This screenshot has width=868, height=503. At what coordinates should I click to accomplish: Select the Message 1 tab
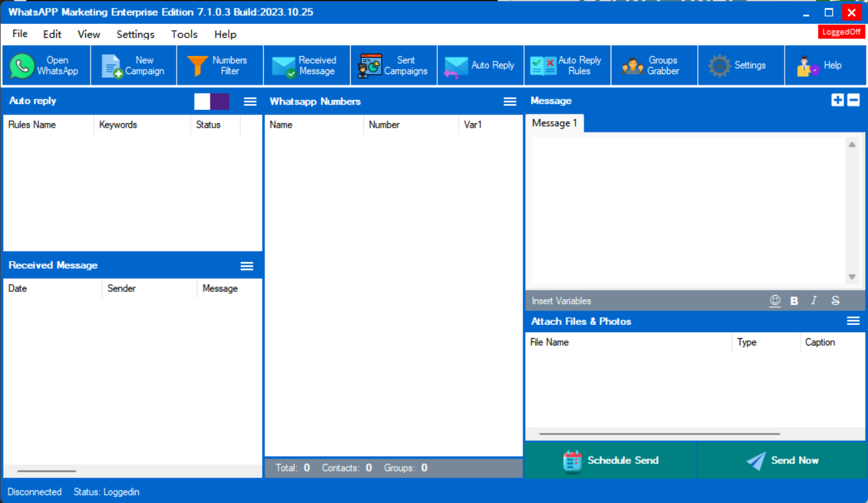pos(554,123)
